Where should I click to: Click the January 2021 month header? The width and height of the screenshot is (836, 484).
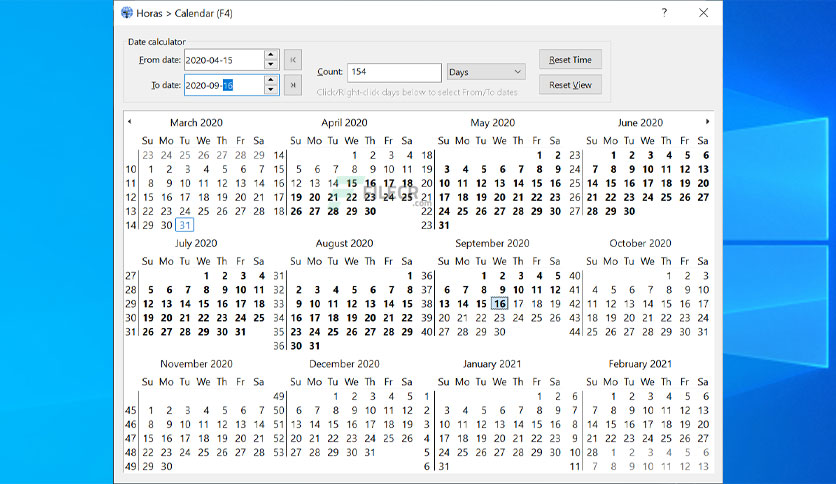pos(492,364)
